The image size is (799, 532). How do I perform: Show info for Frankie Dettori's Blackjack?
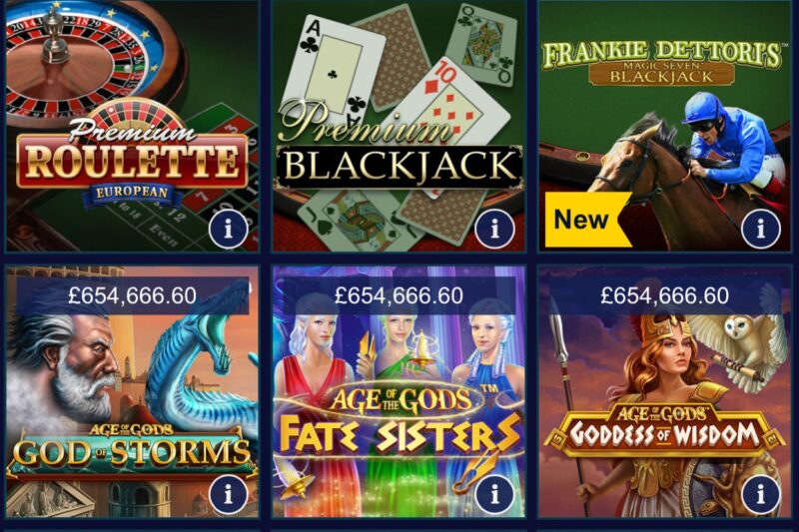point(760,230)
